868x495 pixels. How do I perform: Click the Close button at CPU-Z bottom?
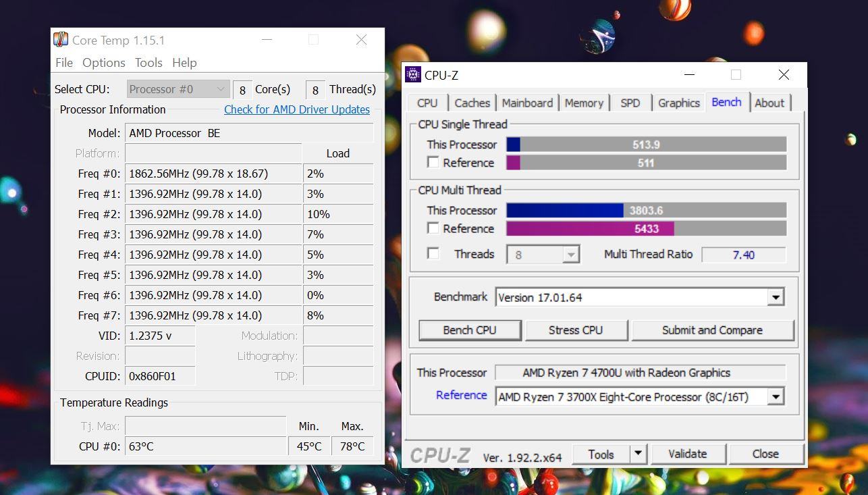click(x=765, y=454)
